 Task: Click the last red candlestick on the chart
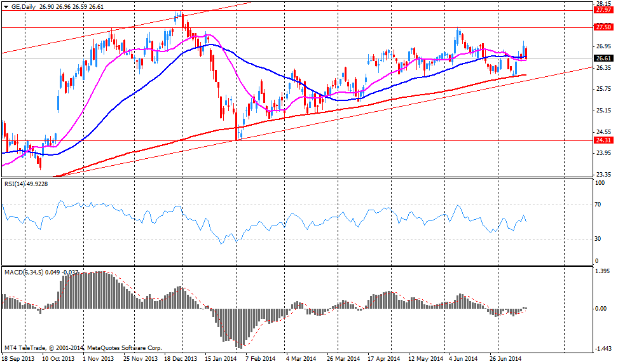pyautogui.click(x=526, y=54)
